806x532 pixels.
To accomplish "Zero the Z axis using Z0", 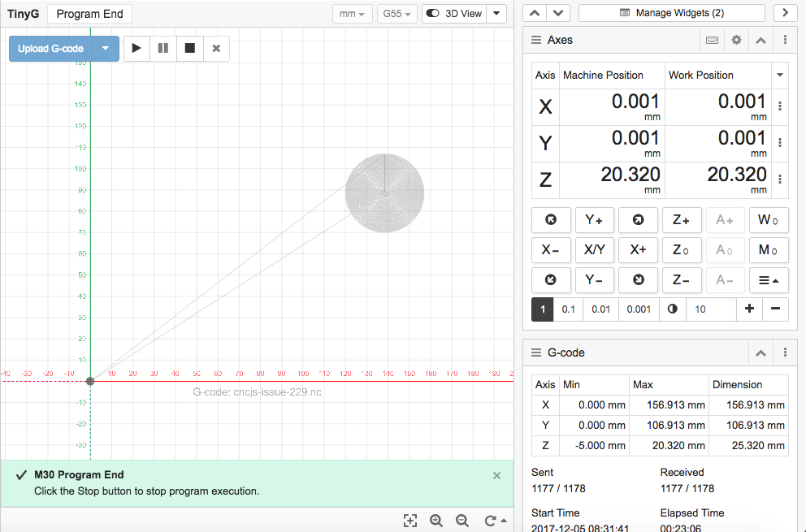I will [x=682, y=250].
